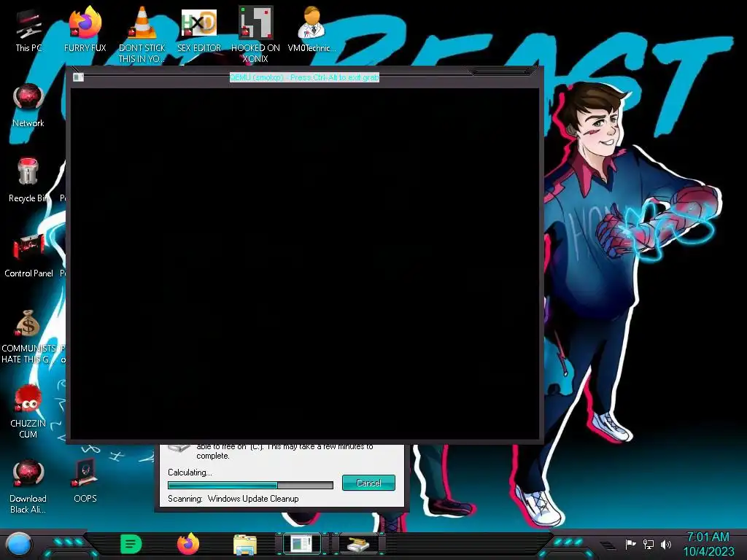Click the 'Scanning: Windows Update Cleanup' text
Viewport: 747px width, 560px height.
[233, 499]
